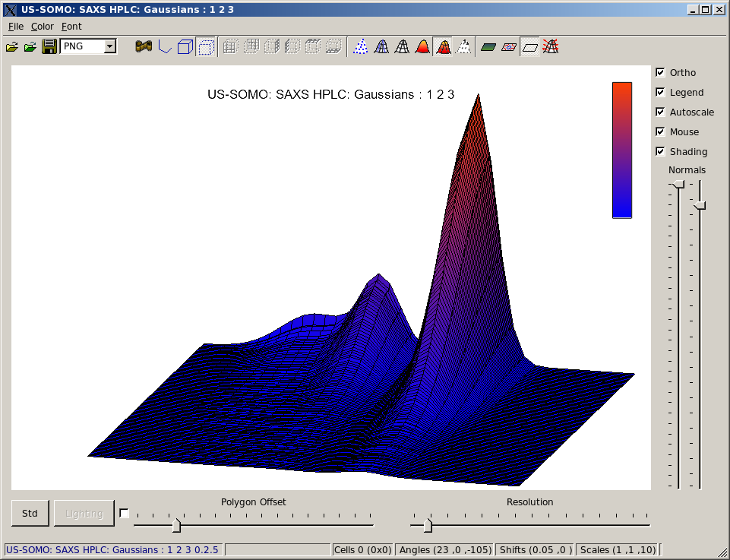Screen dimensions: 730x560
Task: Choose the red filled mesh style icon
Action: (443, 46)
